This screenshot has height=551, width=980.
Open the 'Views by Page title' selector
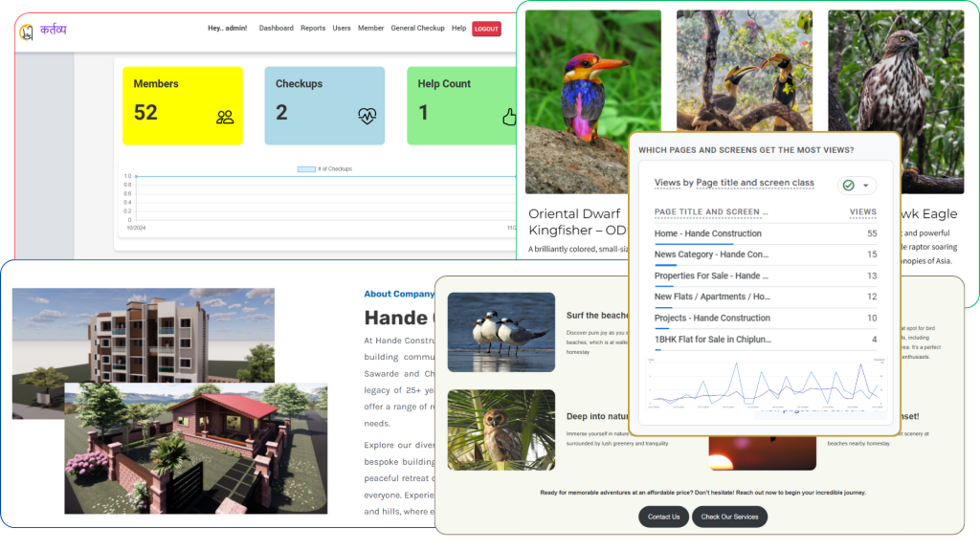tap(734, 183)
